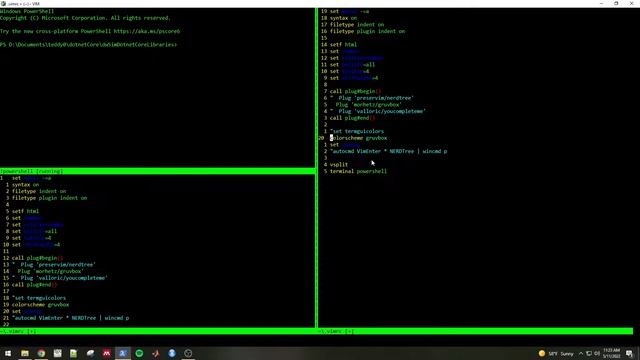
Task: Open Google Chrome from the taskbar
Action: tap(41, 353)
